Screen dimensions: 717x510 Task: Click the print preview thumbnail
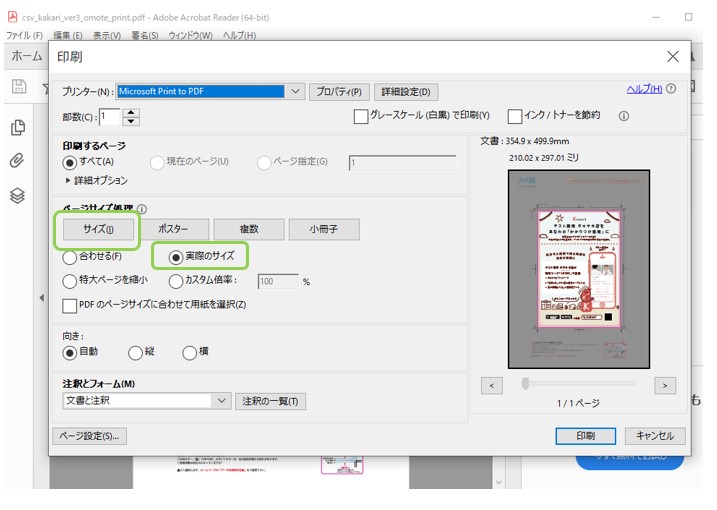(578, 269)
